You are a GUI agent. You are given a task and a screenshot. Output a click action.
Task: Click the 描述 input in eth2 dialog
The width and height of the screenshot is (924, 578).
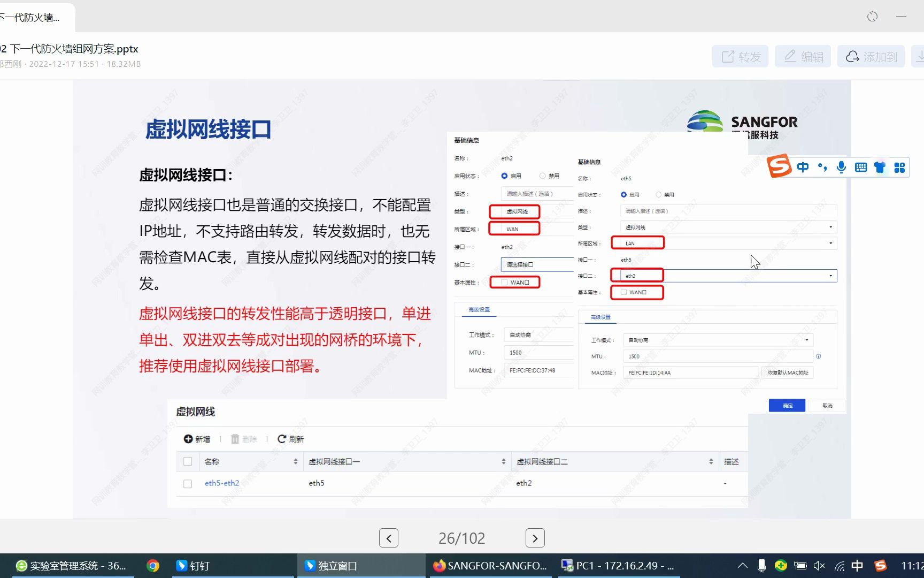[537, 194]
